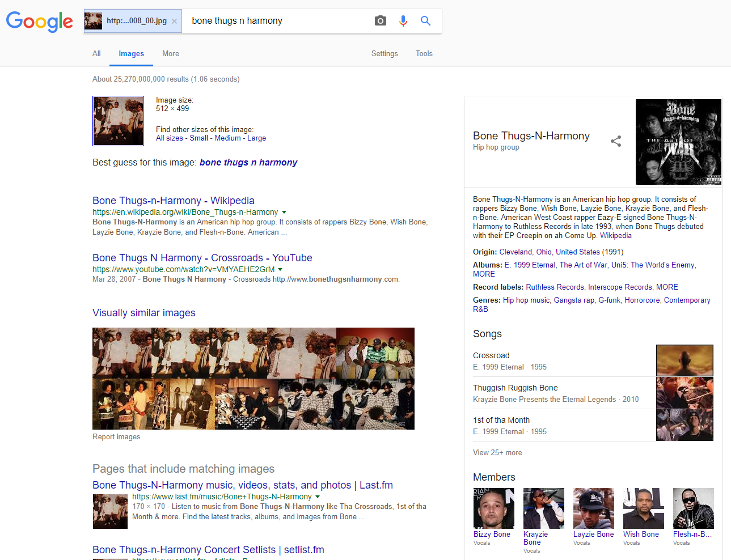This screenshot has width=731, height=560.
Task: Expand the YouTube result URL dropdown arrow
Action: [x=280, y=270]
